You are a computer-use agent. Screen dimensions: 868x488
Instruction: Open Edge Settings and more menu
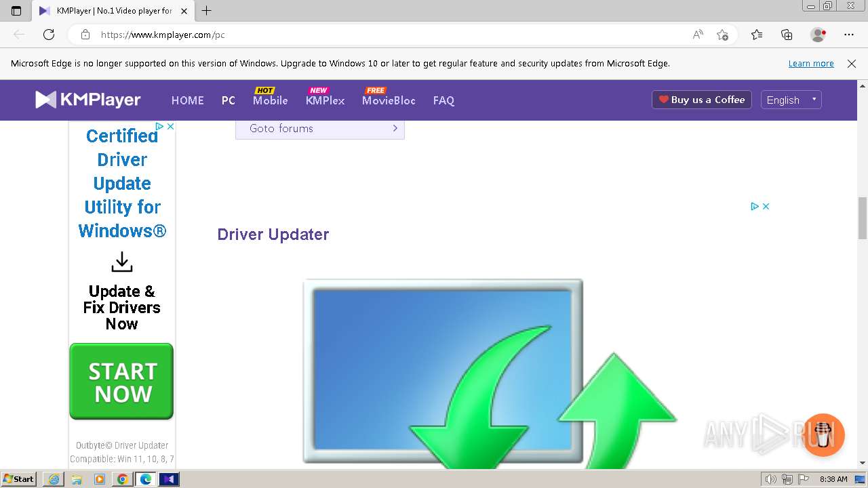point(849,35)
